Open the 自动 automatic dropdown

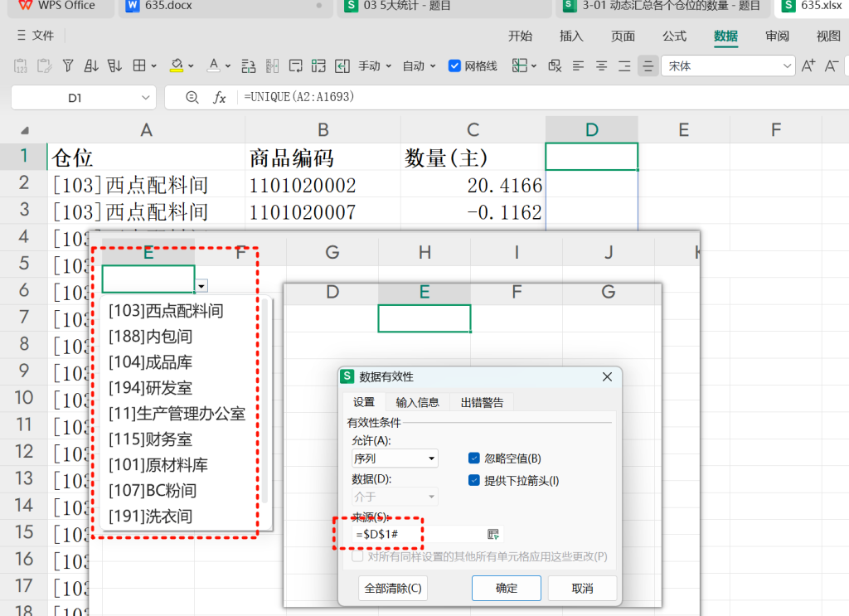click(x=419, y=66)
